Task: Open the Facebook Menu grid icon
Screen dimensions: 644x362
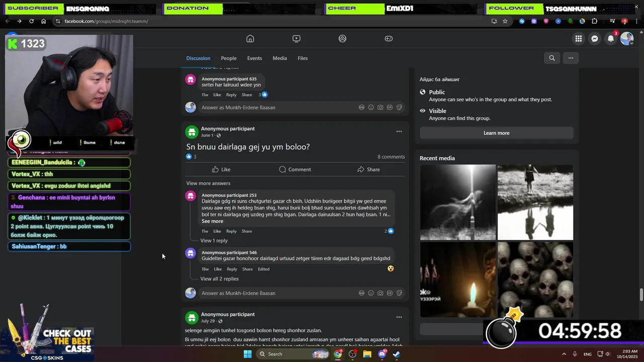Action: [x=579, y=39]
